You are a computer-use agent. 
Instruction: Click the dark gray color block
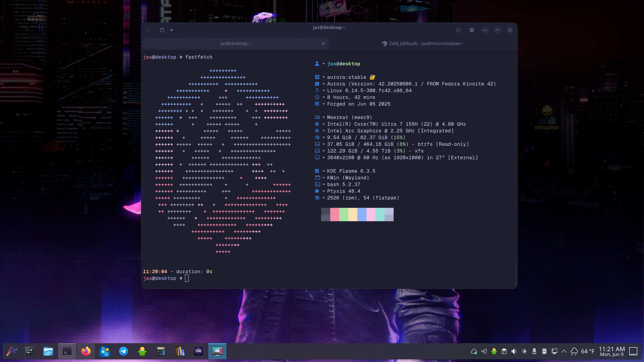(326, 214)
